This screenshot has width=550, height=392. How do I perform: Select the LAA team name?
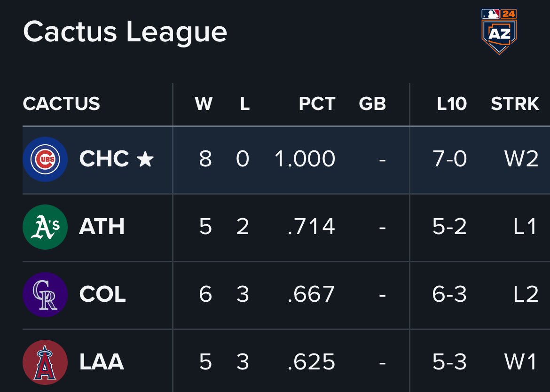(102, 362)
